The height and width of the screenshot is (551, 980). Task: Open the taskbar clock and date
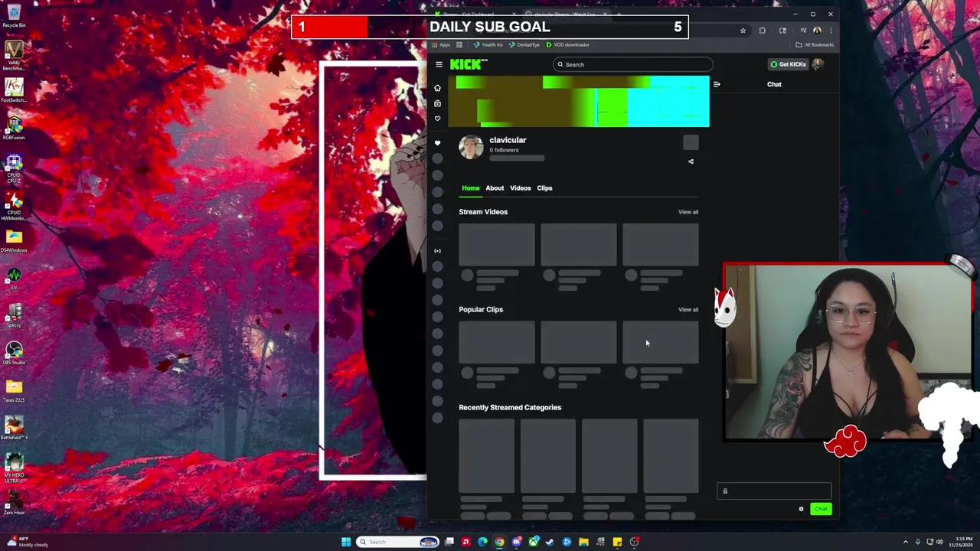(x=959, y=542)
